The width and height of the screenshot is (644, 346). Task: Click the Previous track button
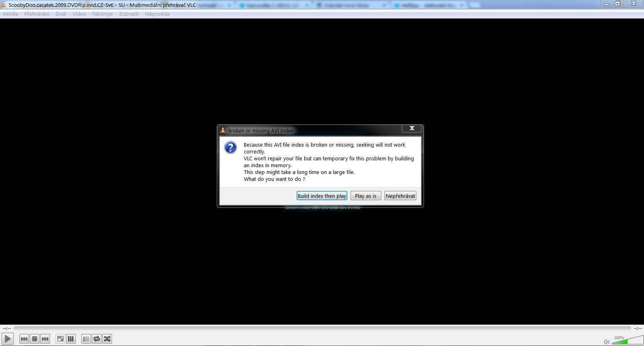pyautogui.click(x=24, y=339)
